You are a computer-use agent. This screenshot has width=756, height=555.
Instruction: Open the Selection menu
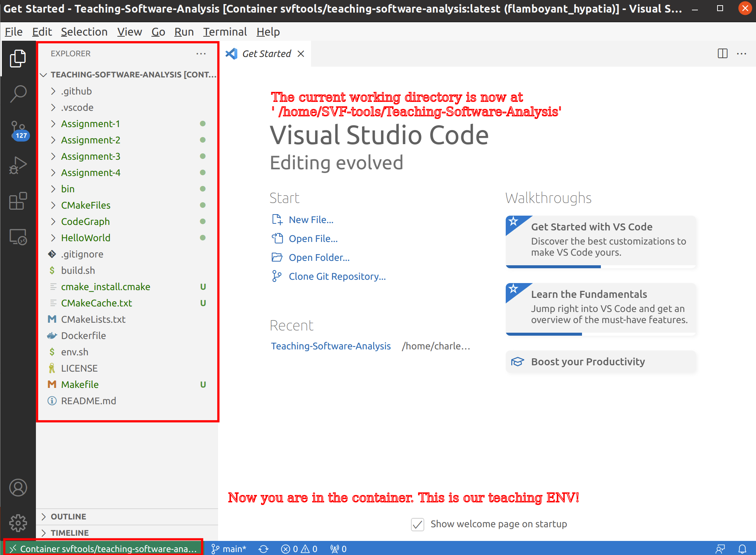click(x=84, y=32)
